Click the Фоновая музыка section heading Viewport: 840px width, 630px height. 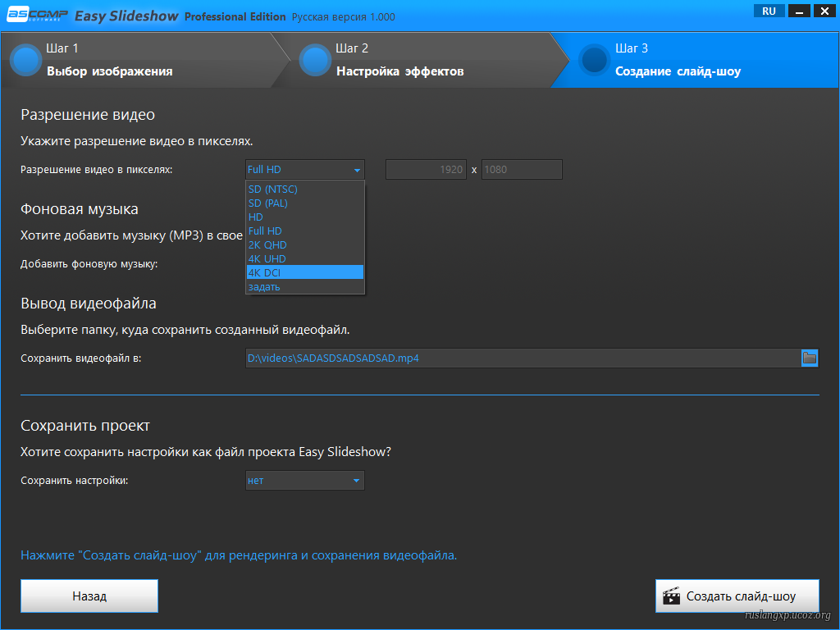pyautogui.click(x=80, y=209)
